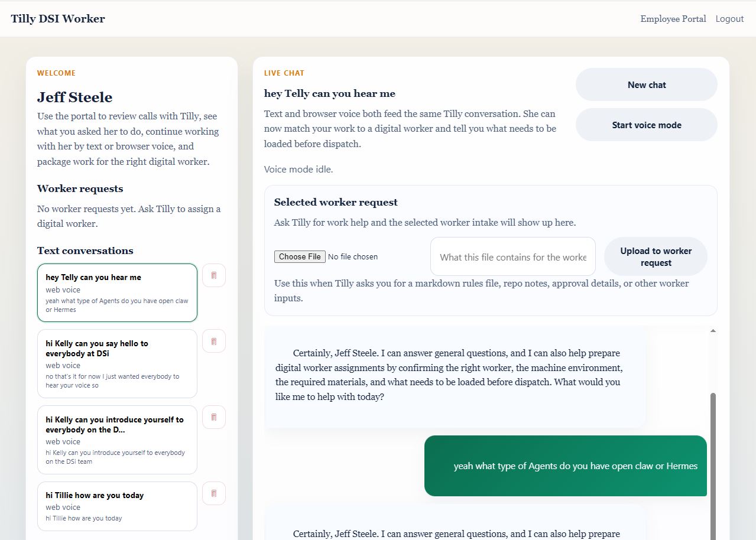Delete the 'hey Telly can you hear me' conversation
Image resolution: width=756 pixels, height=540 pixels.
[214, 275]
